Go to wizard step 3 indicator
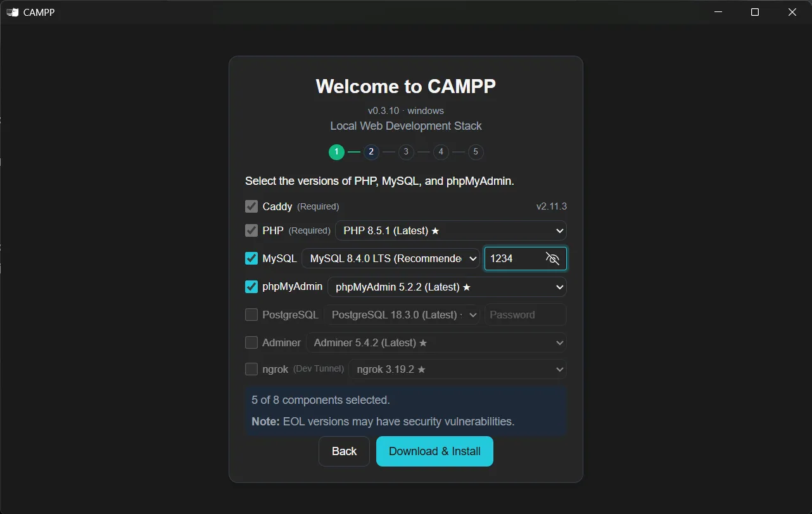The width and height of the screenshot is (812, 514). pos(406,152)
